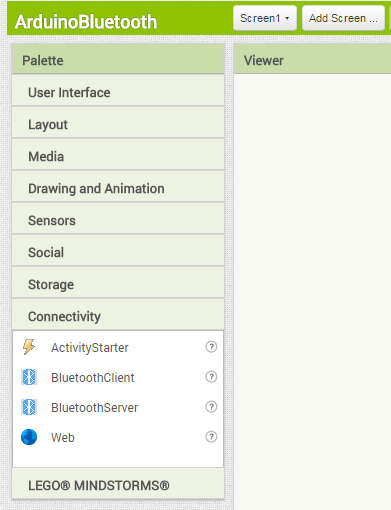Select the ActivityStarter component label
The height and width of the screenshot is (510, 391).
click(x=90, y=348)
